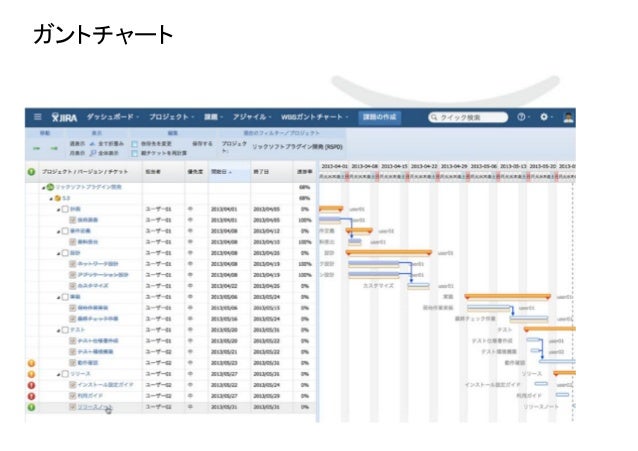The image size is (638, 451).
Task: Switch to 月表示 view
Action: [x=77, y=153]
